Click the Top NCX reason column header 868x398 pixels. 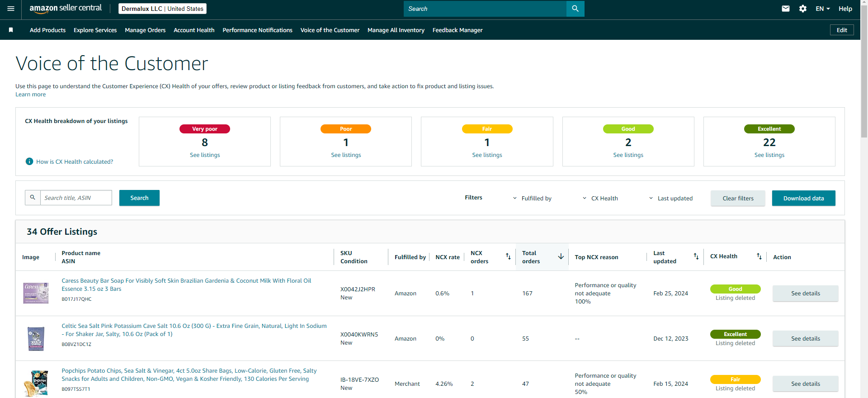(596, 257)
